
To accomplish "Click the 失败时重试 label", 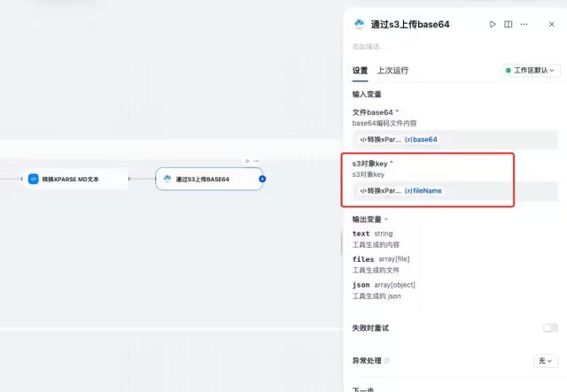I will pyautogui.click(x=370, y=328).
